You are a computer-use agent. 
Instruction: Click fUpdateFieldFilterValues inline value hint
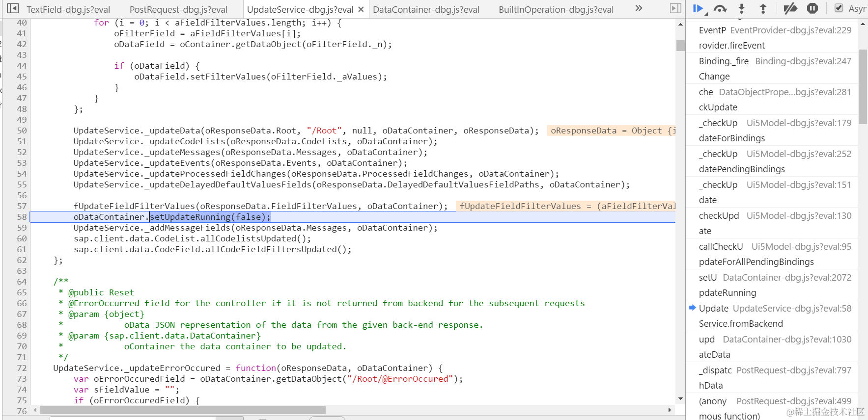click(x=566, y=206)
